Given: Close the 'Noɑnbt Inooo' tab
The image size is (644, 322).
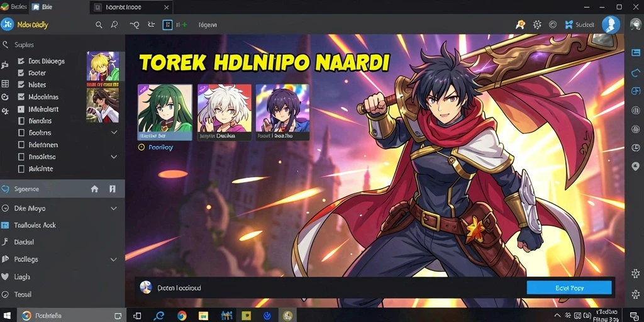Looking at the screenshot, I should 166,8.
